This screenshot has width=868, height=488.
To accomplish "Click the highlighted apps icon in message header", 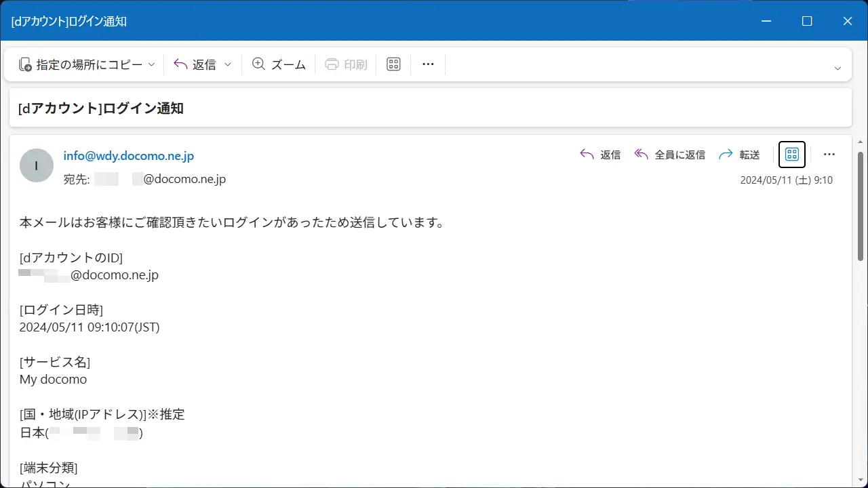I will point(792,155).
